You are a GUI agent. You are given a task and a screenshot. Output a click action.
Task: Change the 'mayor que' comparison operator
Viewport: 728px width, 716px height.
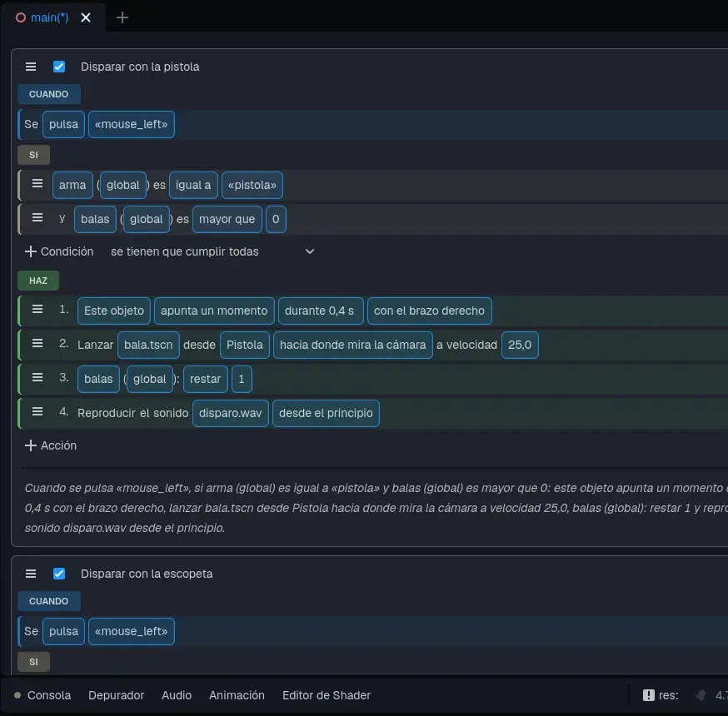(227, 219)
